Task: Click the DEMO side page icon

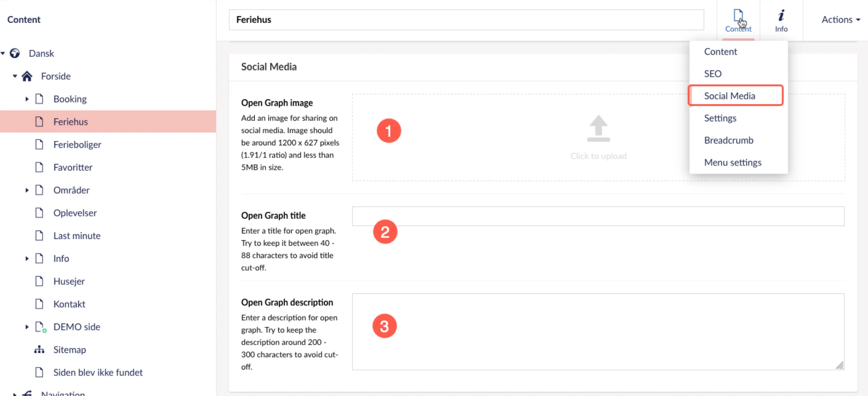Action: tap(40, 327)
